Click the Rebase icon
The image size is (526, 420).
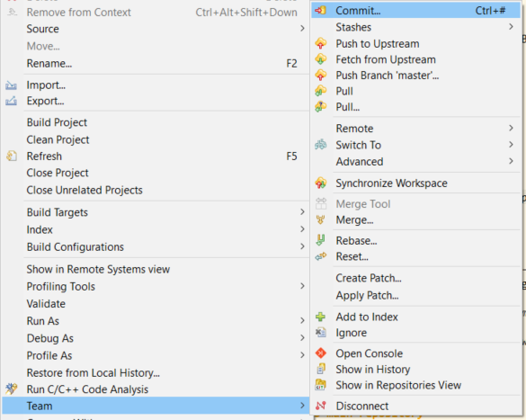click(321, 240)
